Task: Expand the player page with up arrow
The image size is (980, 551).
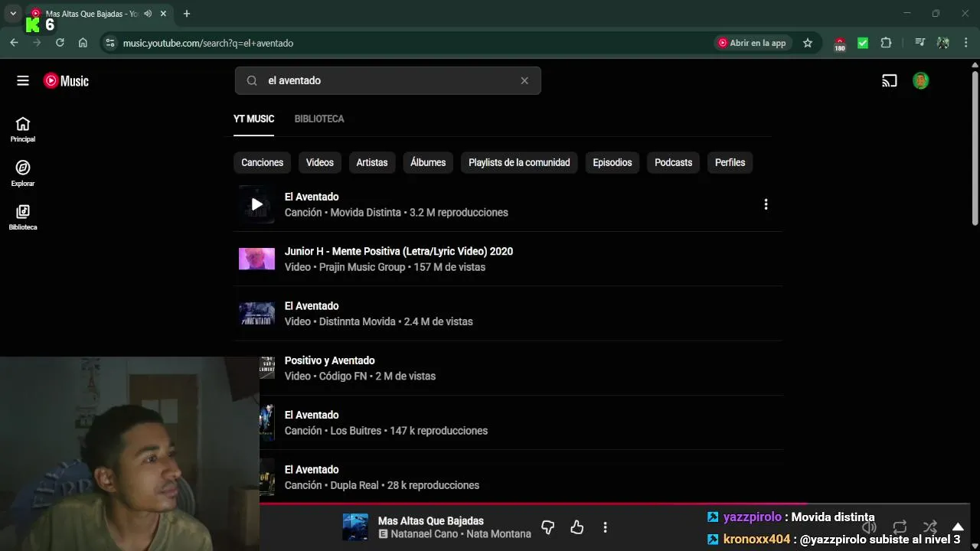Action: (x=958, y=527)
